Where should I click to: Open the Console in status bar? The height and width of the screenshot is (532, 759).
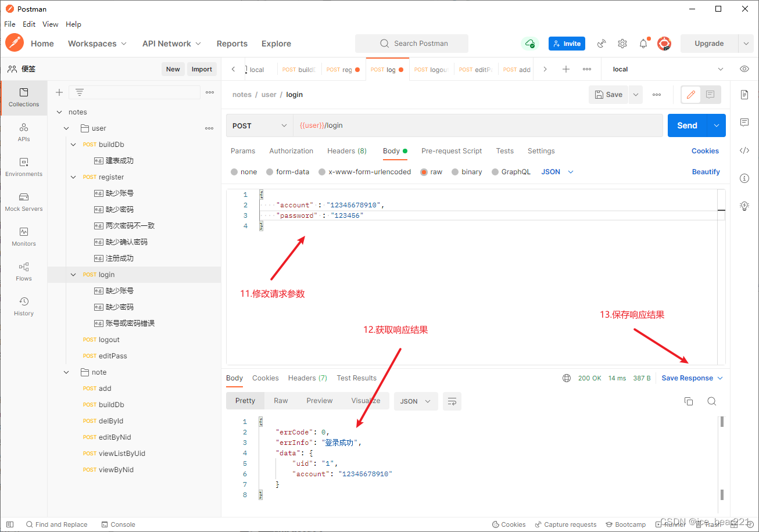pyautogui.click(x=118, y=524)
